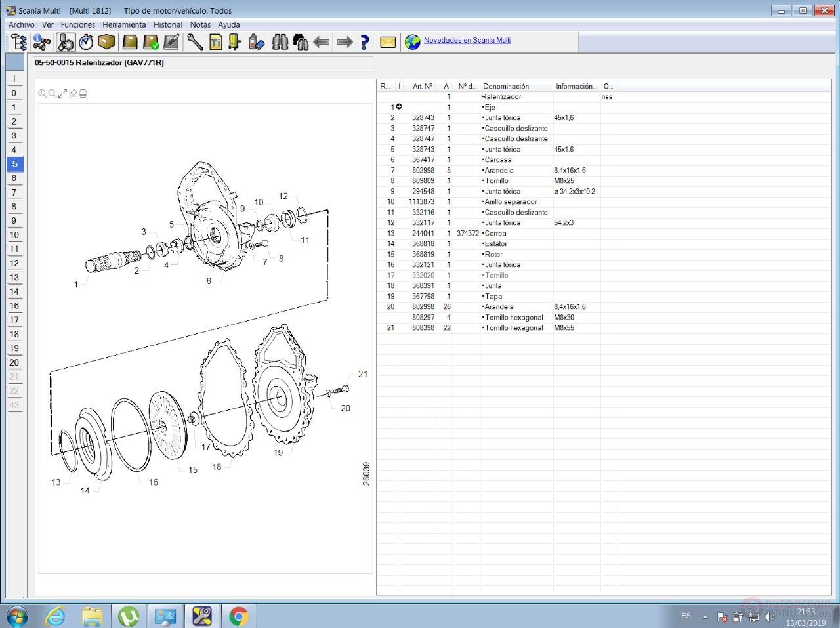Zoom in on the parts diagram
Screen dimensions: 840x628
point(42,94)
